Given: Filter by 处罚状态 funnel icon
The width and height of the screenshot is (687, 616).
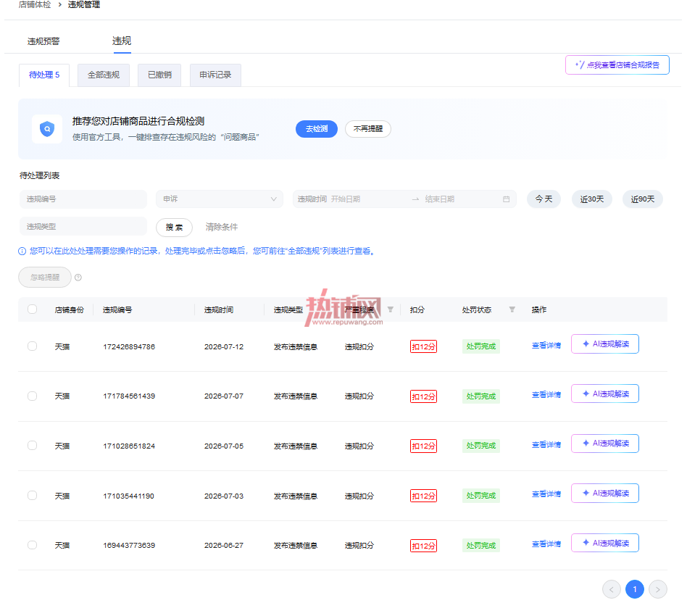Looking at the screenshot, I should click(x=512, y=309).
